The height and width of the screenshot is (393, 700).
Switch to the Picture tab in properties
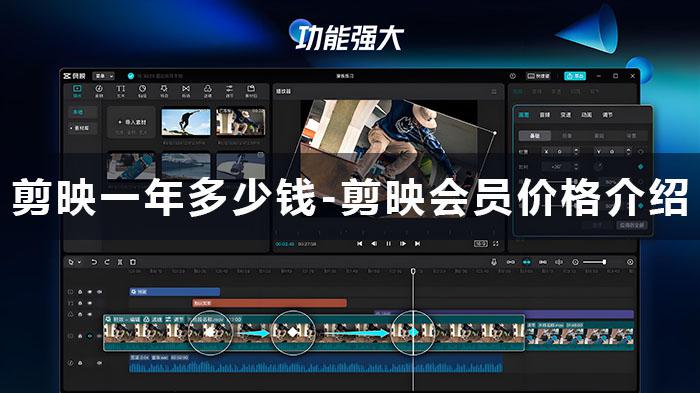524,115
